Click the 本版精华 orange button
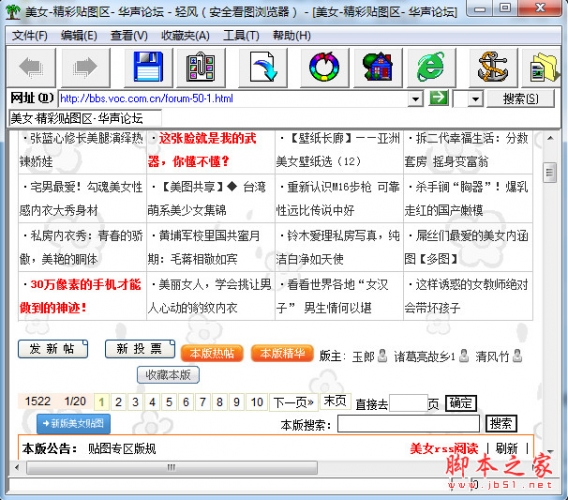 point(282,353)
